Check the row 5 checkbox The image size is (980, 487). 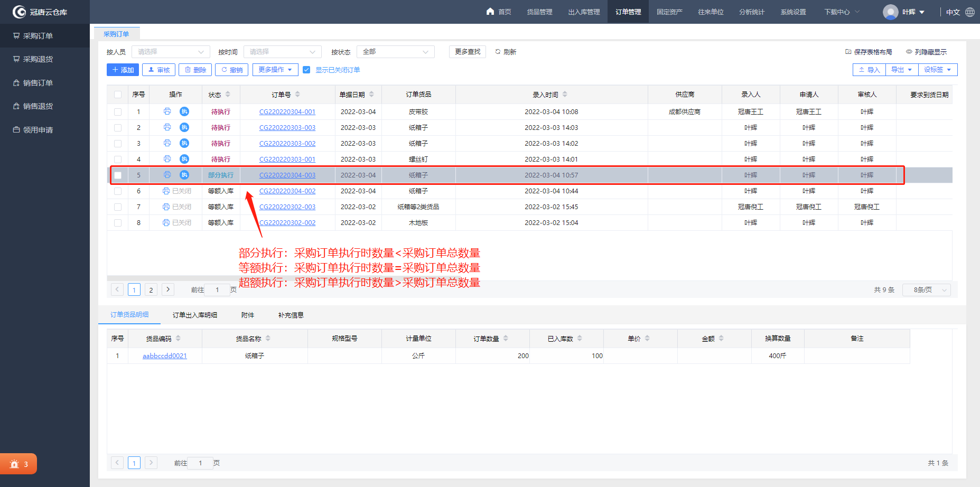(118, 175)
